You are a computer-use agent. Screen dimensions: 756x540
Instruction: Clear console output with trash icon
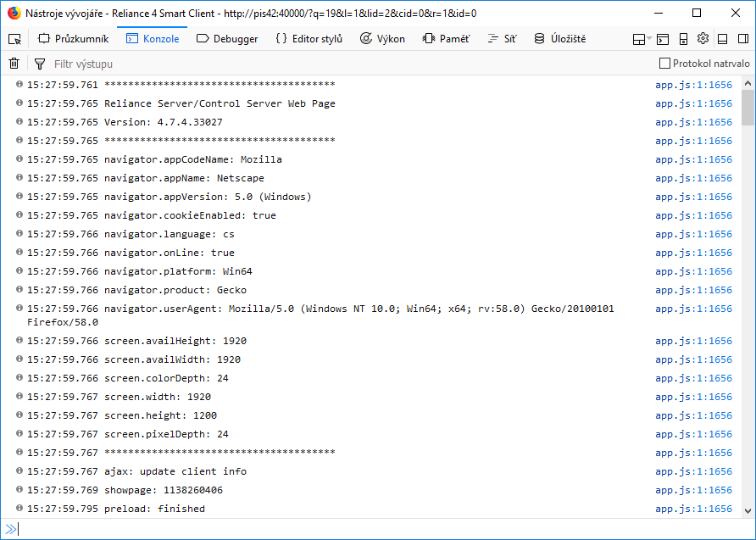coord(14,64)
